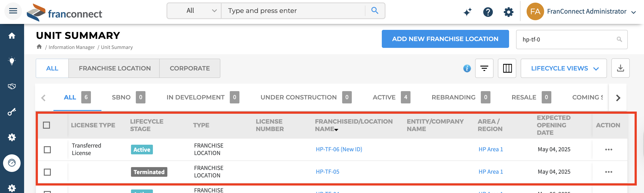Click the Lifecycle Stage column header
Image resolution: width=644 pixels, height=193 pixels.
click(147, 125)
